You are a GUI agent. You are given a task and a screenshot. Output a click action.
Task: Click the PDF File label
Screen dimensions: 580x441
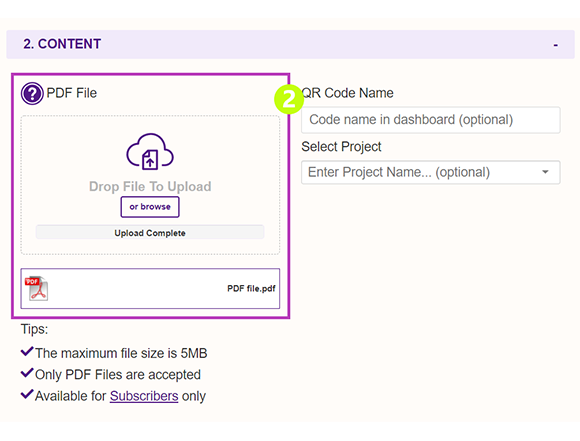coord(71,93)
